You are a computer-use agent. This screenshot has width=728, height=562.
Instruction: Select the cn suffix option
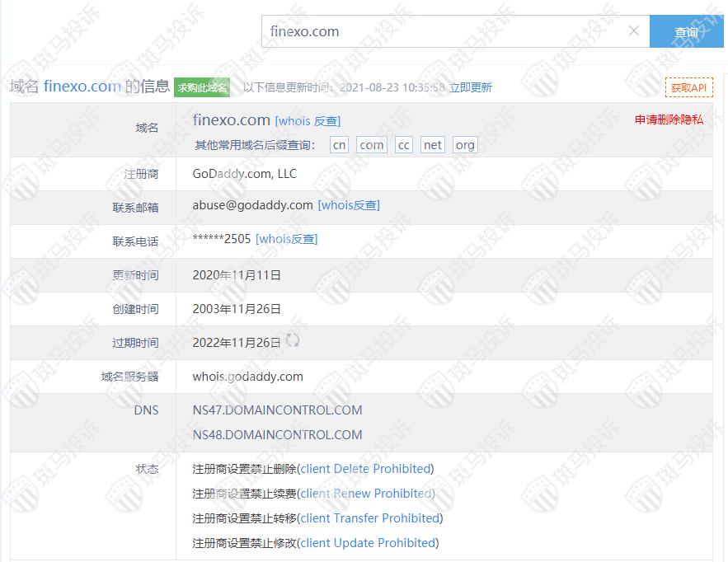tap(339, 145)
